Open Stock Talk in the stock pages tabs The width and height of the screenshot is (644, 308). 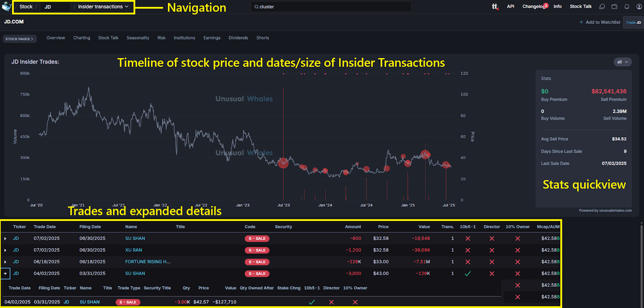pos(108,38)
